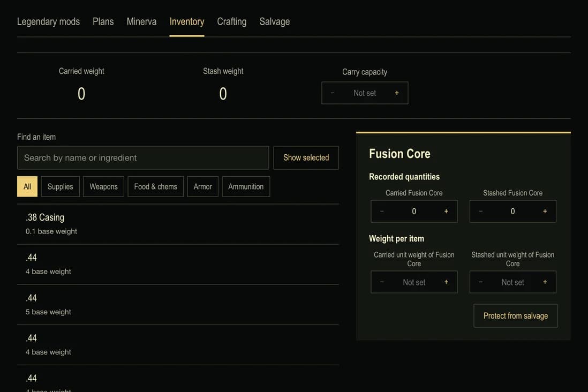Decrease Stashed unit weight of Fusion Core
The image size is (588, 392).
(481, 282)
